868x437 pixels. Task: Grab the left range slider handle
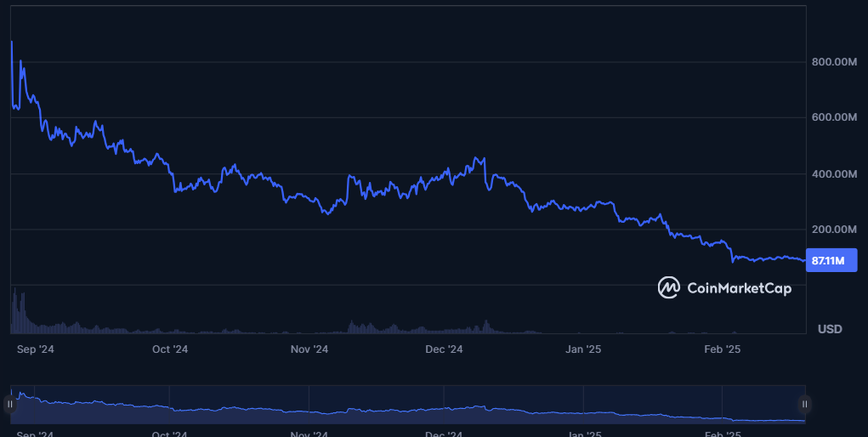9,405
